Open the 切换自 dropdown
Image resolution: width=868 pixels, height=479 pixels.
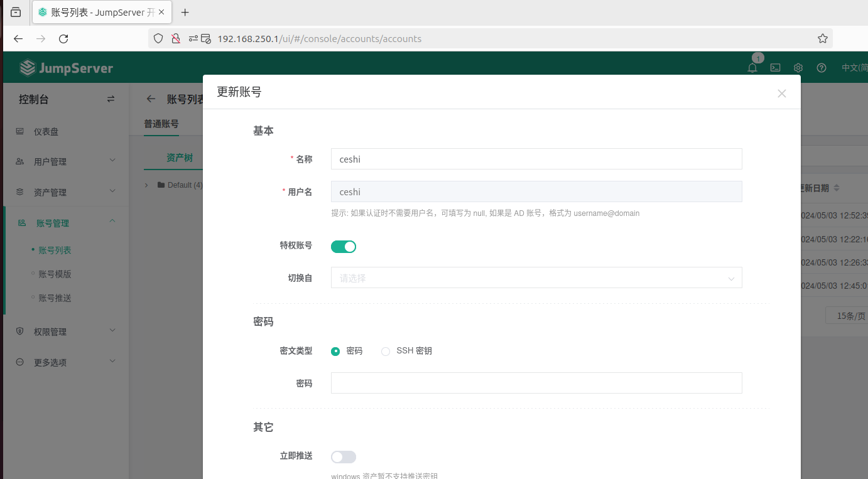(536, 278)
